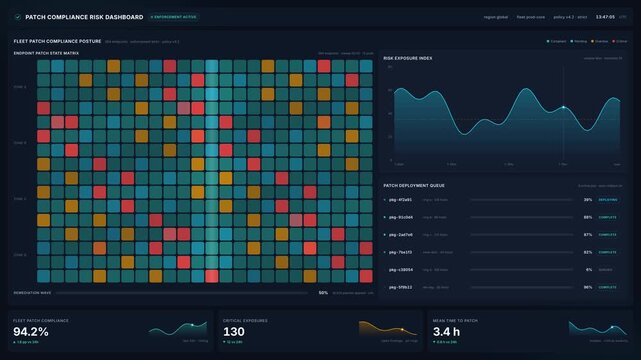Open package pkg-91c044 in the queue
641x360 pixels.
click(401, 217)
